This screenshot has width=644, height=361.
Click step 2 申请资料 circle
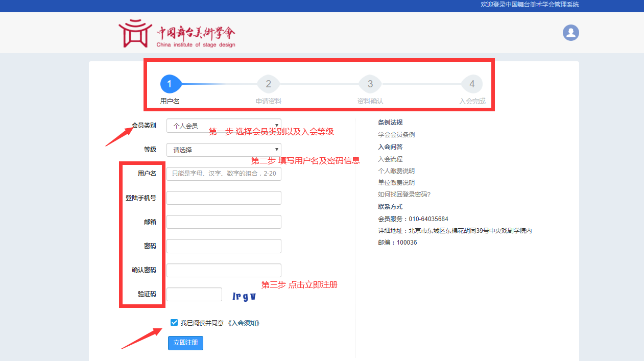[x=268, y=84]
